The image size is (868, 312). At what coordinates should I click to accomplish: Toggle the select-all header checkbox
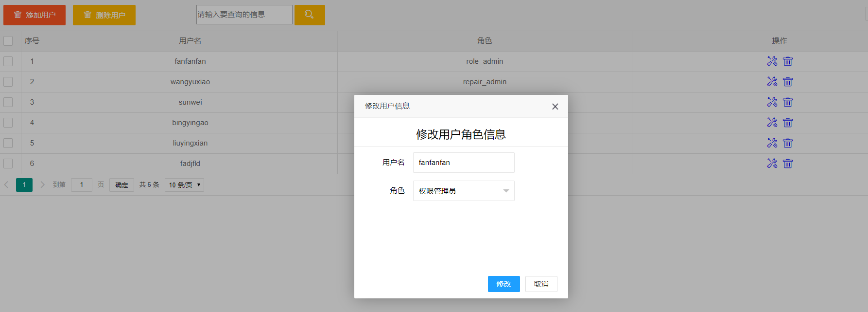(x=8, y=41)
